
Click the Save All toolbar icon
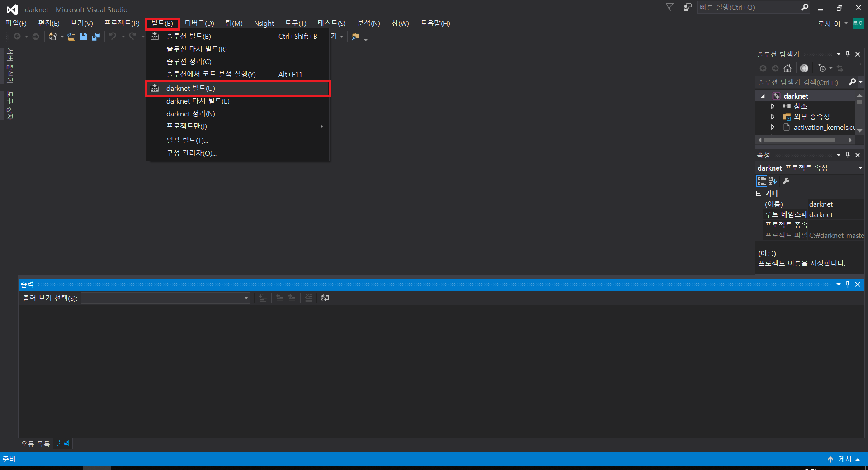click(96, 37)
